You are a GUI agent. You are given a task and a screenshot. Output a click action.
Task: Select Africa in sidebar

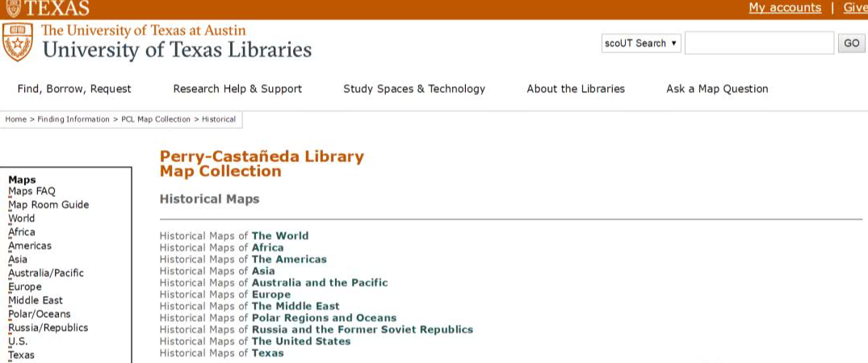click(22, 232)
